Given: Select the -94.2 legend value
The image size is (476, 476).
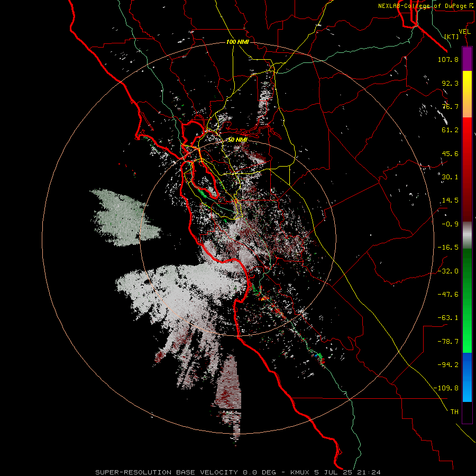Looking at the screenshot, I should [448, 364].
